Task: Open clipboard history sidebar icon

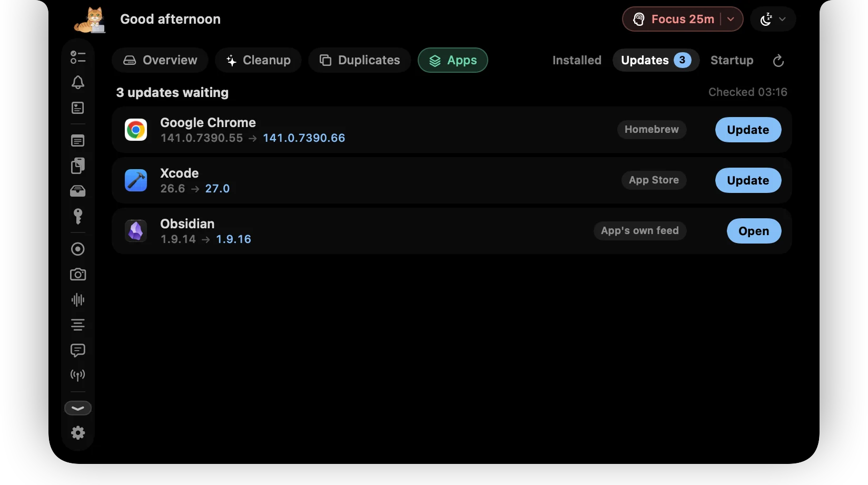Action: (x=78, y=166)
